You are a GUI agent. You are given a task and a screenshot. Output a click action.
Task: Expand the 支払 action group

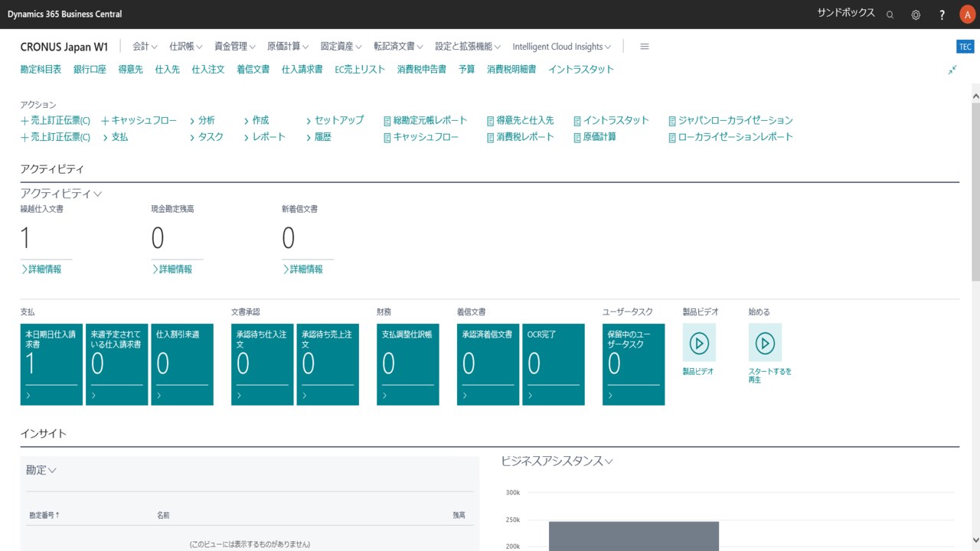115,137
